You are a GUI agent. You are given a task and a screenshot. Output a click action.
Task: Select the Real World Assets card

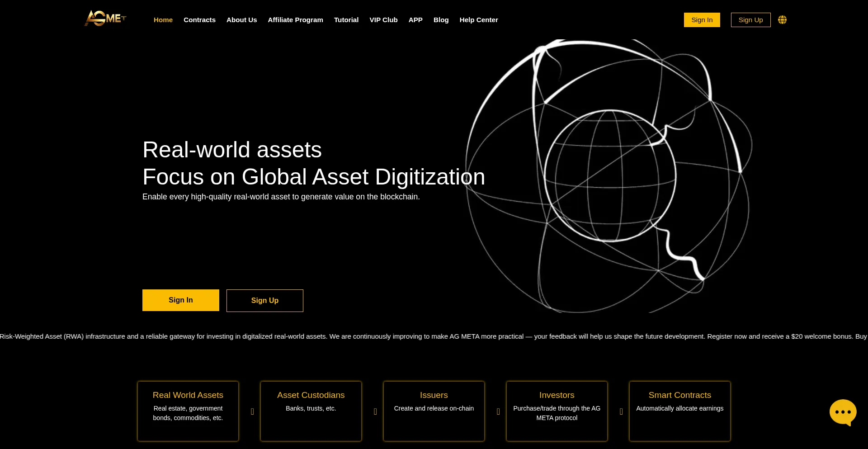tap(188, 411)
